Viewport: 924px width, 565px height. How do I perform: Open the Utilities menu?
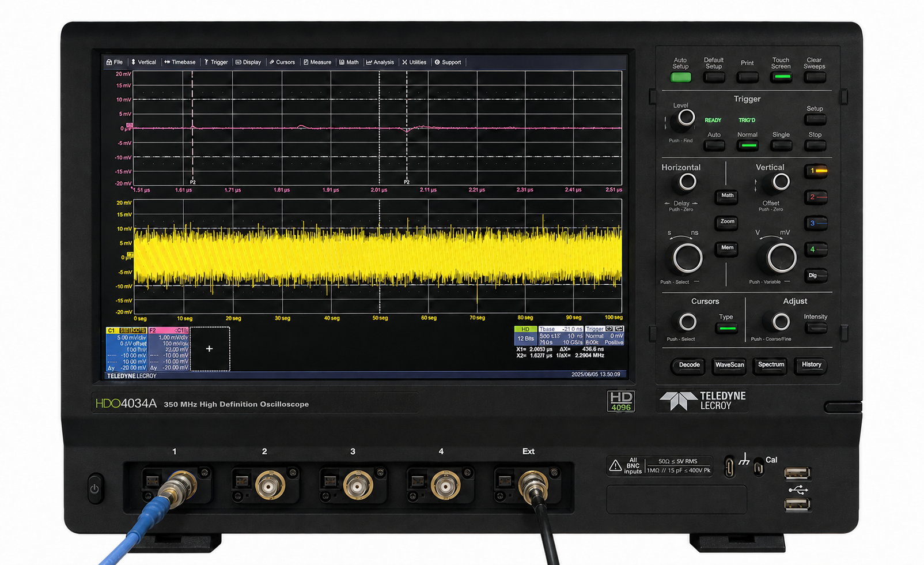414,62
